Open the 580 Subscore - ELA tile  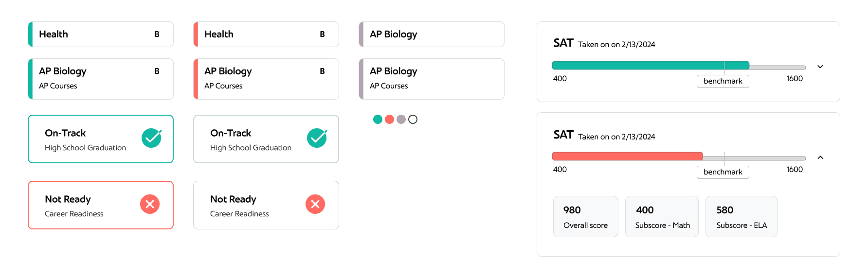[x=741, y=217]
